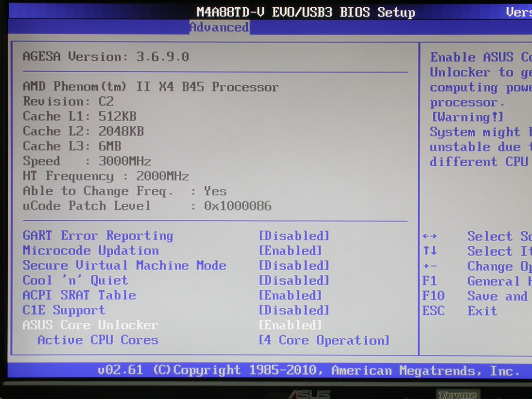Open the Advanced tab
532x399 pixels.
point(219,27)
